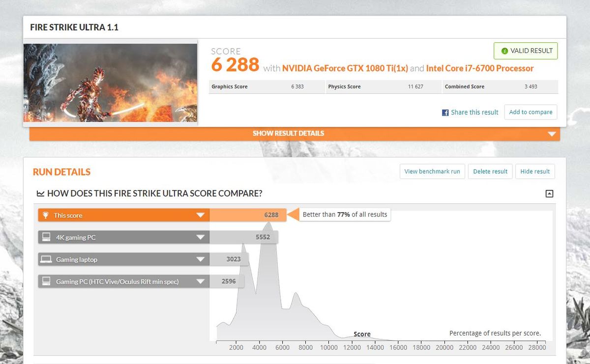The height and width of the screenshot is (364, 590).
Task: Click the Valid Result button
Action: point(526,51)
